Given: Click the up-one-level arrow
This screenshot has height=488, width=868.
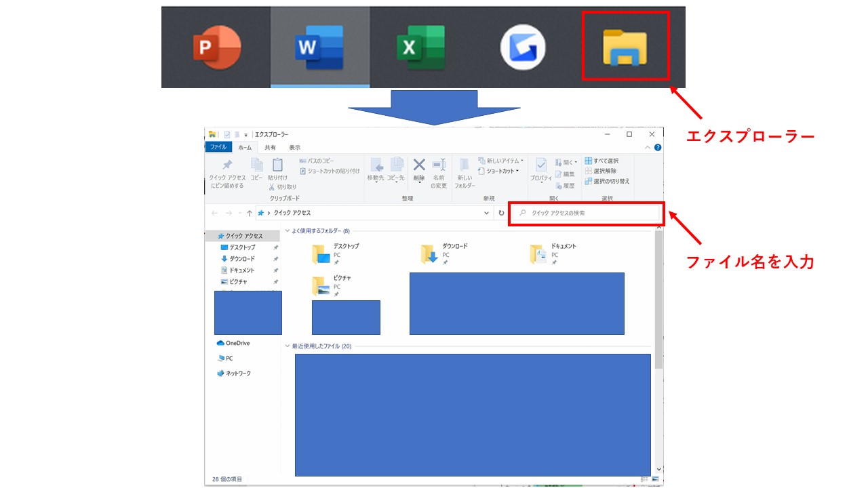Looking at the screenshot, I should (249, 213).
